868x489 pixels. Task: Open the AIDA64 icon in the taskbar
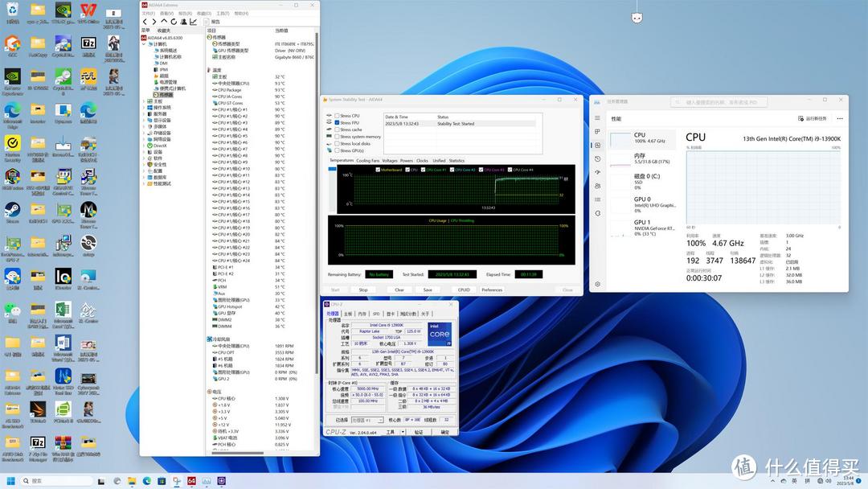tap(191, 481)
